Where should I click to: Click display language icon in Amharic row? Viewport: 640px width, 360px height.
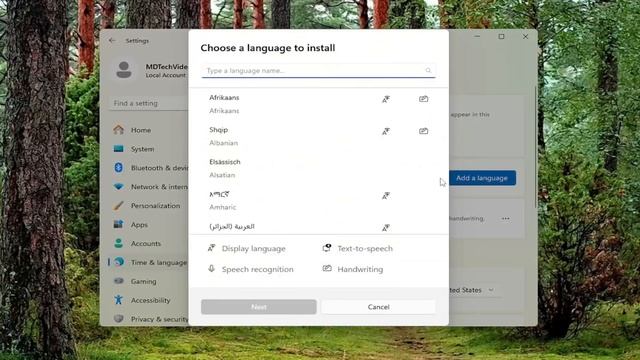[386, 196]
